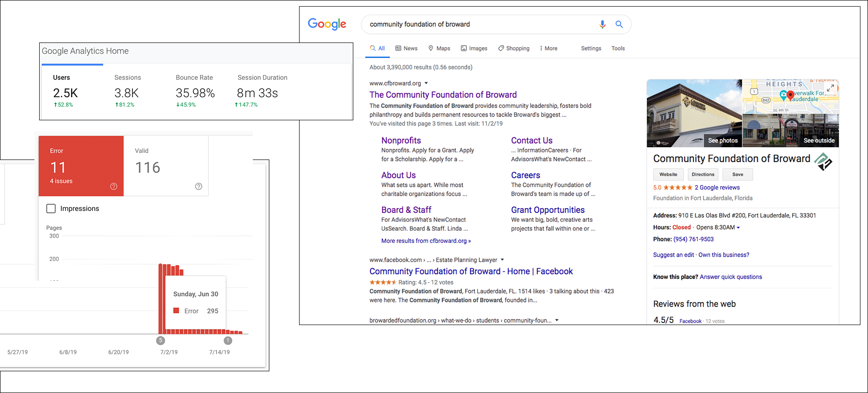Open the Contact Us sitelink
Image resolution: width=868 pixels, height=393 pixels.
coord(532,141)
